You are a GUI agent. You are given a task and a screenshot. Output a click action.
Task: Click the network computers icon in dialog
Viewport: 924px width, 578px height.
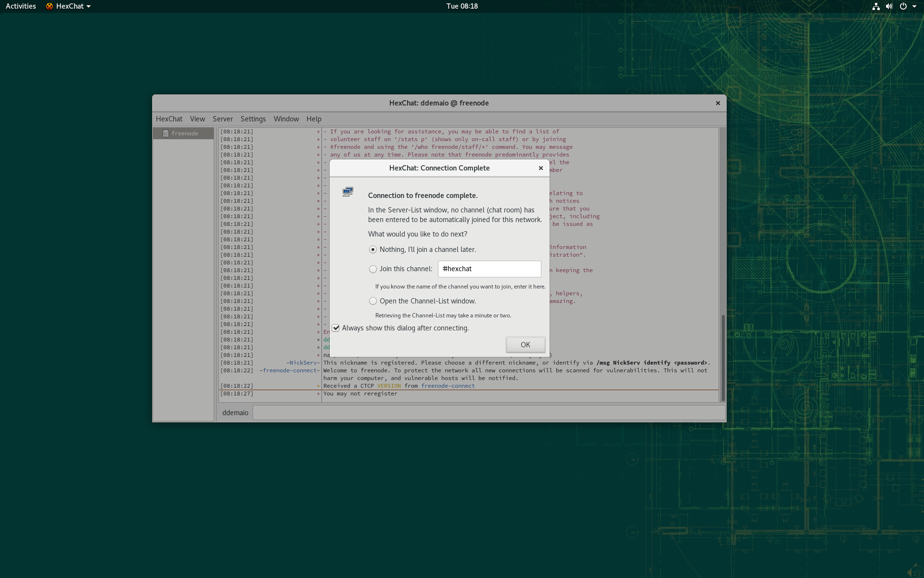[348, 192]
